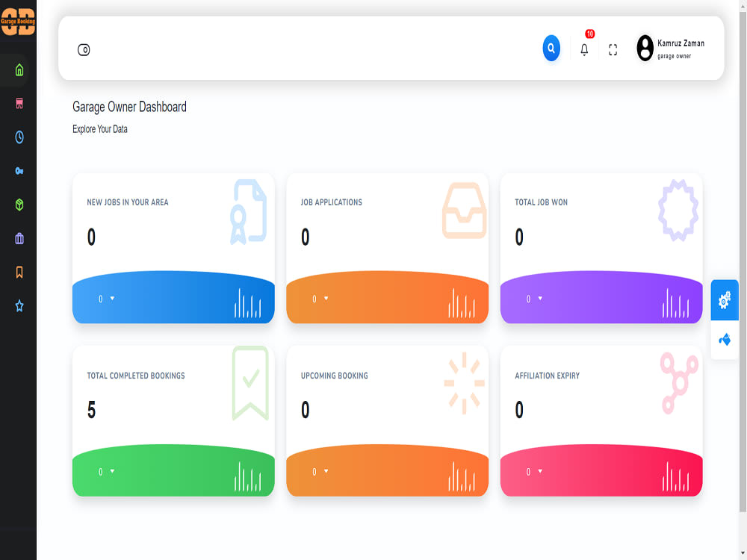Viewport: 747px width, 560px height.
Task: Open the star sidebar icon
Action: coord(19,305)
